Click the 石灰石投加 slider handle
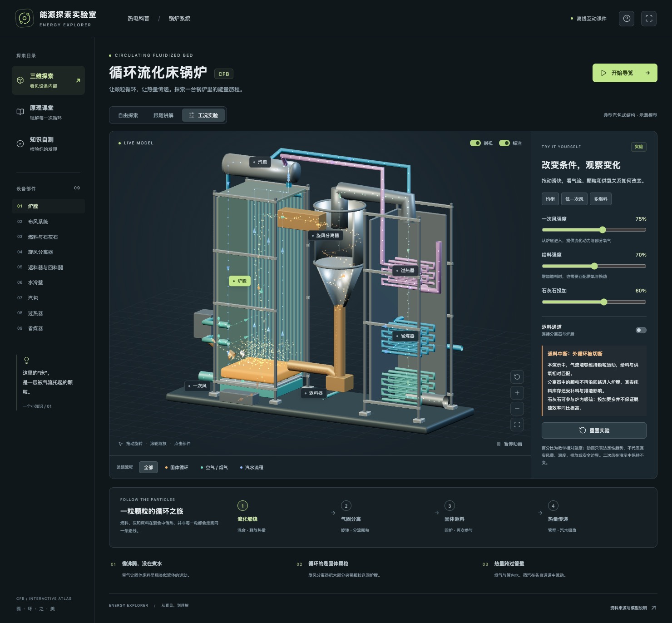Screen dimensions: 672x623 click(604, 302)
